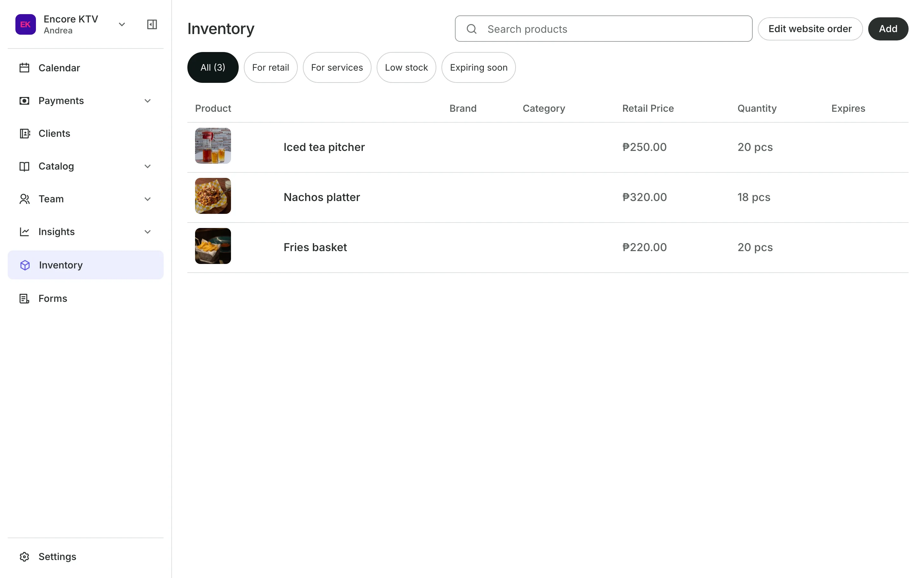The height and width of the screenshot is (578, 924).
Task: Click the Quantity column header
Action: point(757,109)
